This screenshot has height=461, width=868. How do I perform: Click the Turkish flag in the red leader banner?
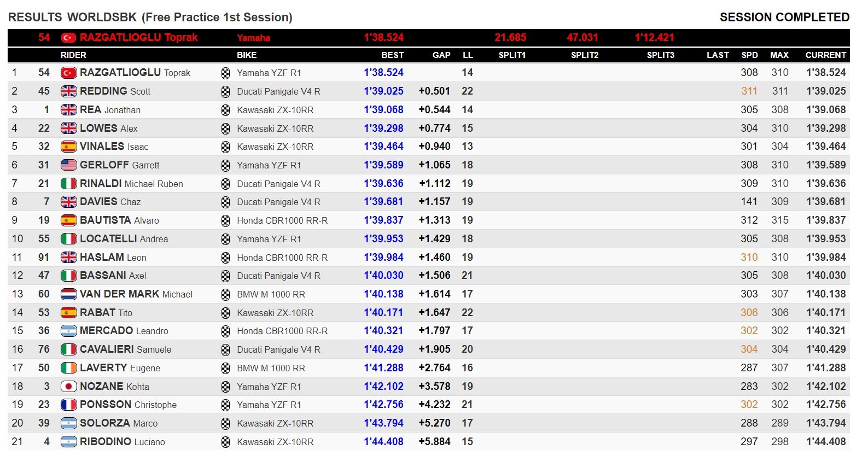68,38
